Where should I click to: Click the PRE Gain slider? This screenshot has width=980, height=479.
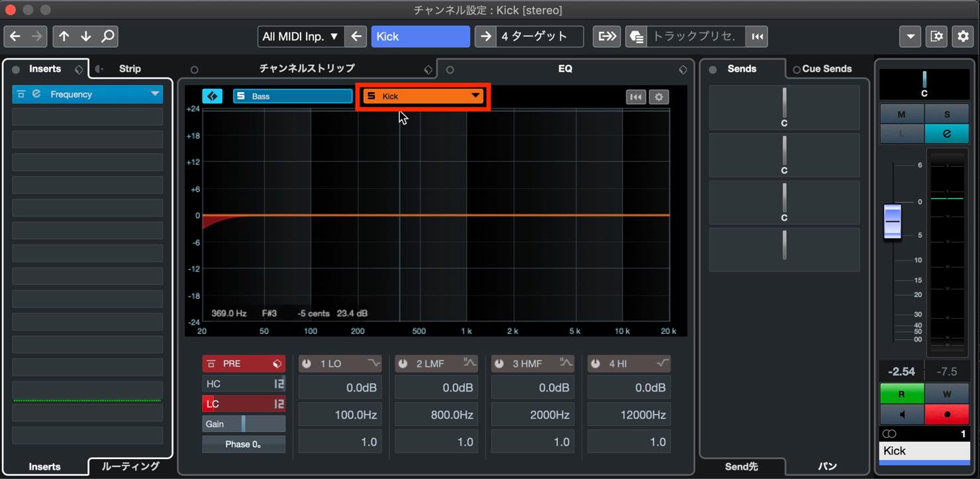click(x=244, y=424)
